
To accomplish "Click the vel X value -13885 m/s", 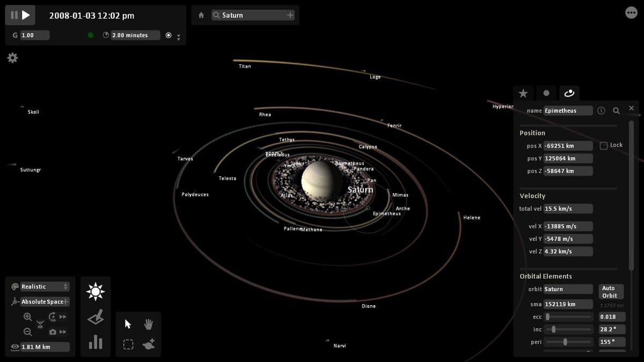I will (x=568, y=226).
